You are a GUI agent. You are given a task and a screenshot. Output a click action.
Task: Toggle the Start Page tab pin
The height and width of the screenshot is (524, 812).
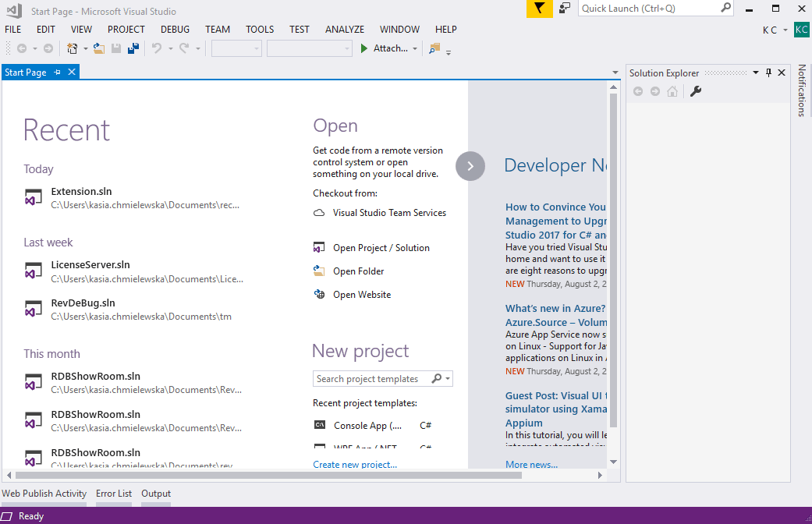[x=57, y=72]
